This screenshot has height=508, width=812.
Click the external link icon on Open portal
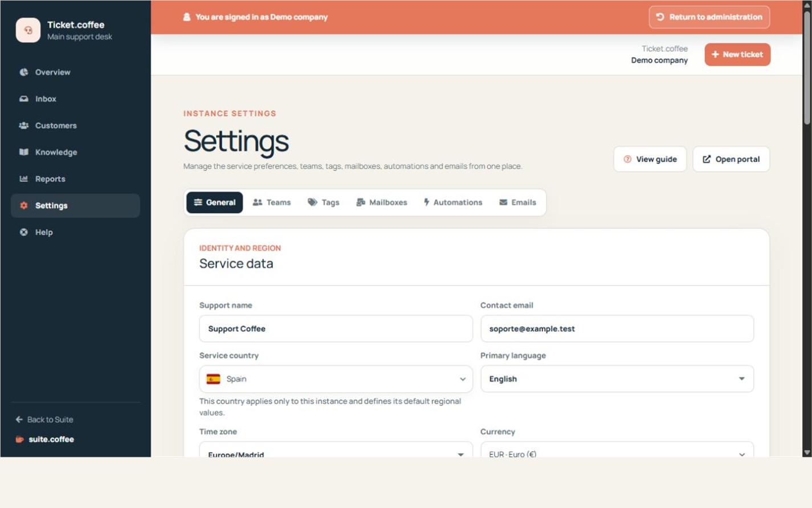click(x=707, y=159)
